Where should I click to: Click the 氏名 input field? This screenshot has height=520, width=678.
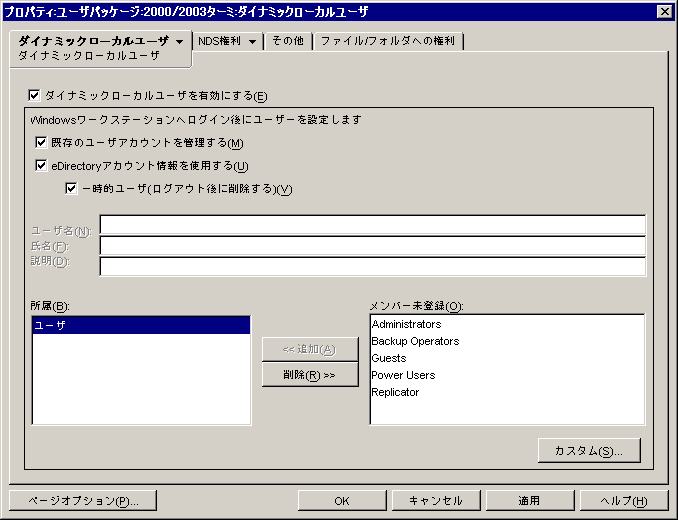tap(373, 246)
